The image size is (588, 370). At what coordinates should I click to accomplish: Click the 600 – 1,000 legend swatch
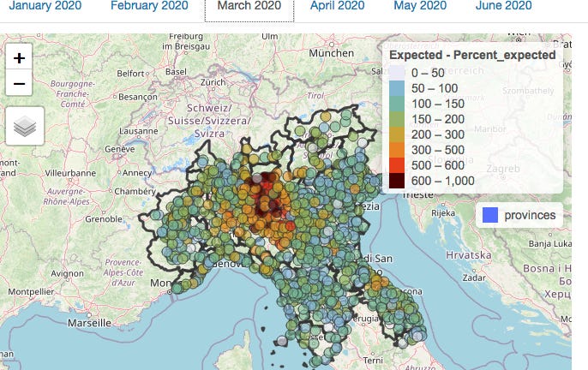click(x=397, y=181)
